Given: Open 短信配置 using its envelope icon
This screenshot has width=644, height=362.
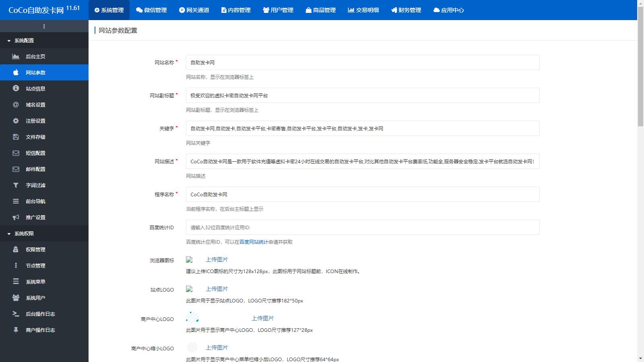Looking at the screenshot, I should [x=15, y=153].
